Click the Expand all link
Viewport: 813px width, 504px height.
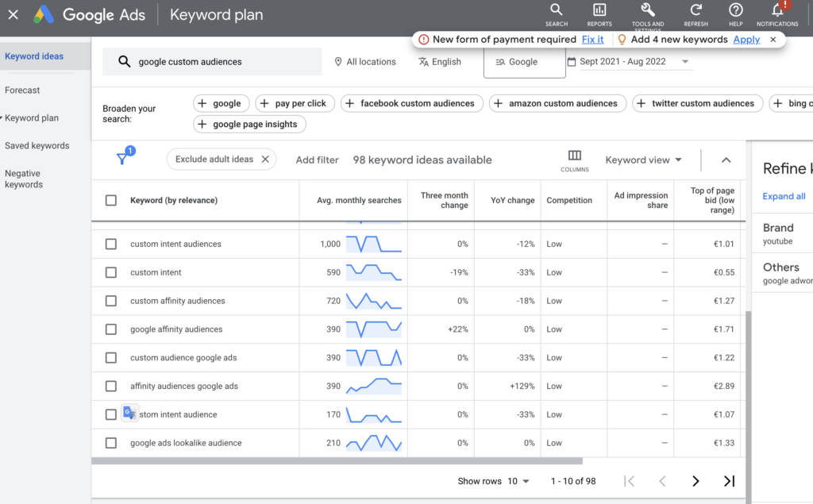784,196
